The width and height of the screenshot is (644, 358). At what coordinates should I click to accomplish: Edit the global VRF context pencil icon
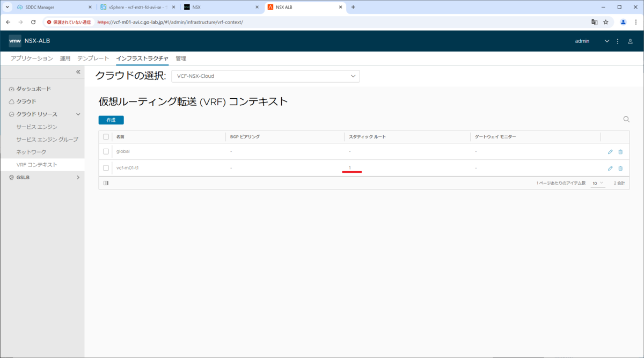coord(610,152)
